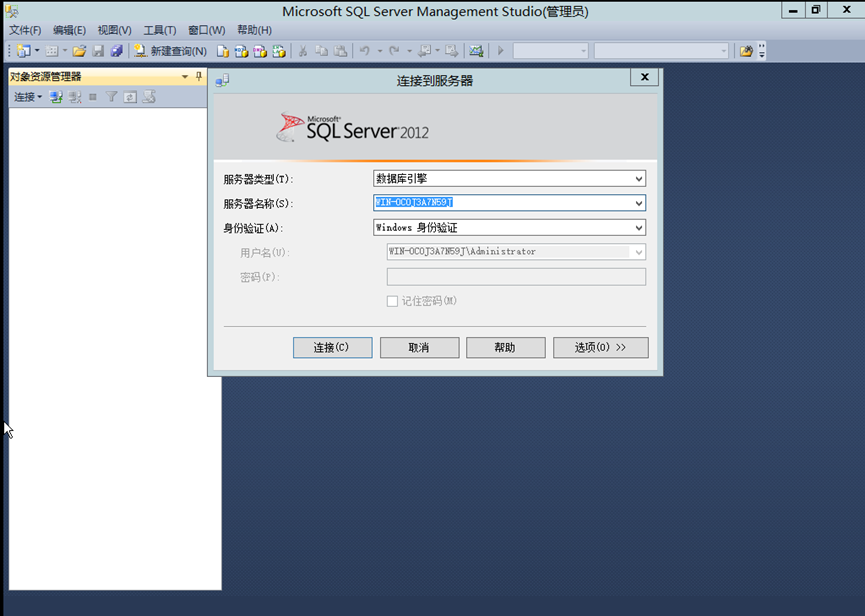Click the Save disk icon in toolbar
This screenshot has height=616, width=865.
coord(98,51)
